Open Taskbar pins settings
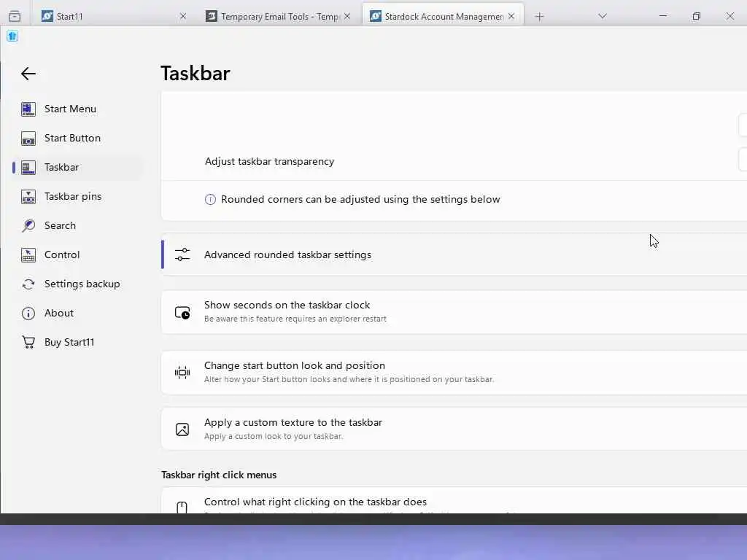Image resolution: width=747 pixels, height=560 pixels. [x=77, y=196]
